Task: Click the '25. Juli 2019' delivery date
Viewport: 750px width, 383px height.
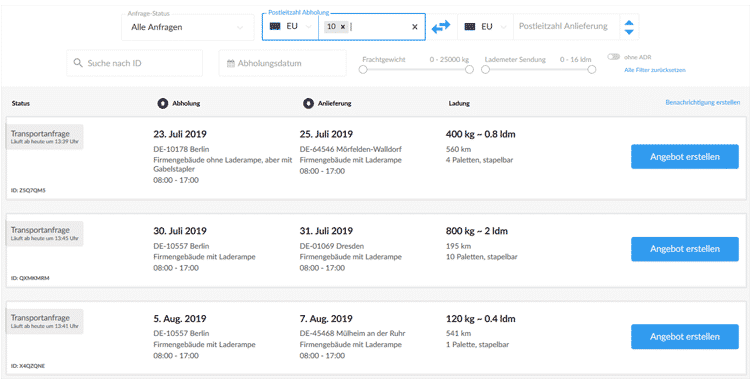Action: (x=326, y=134)
